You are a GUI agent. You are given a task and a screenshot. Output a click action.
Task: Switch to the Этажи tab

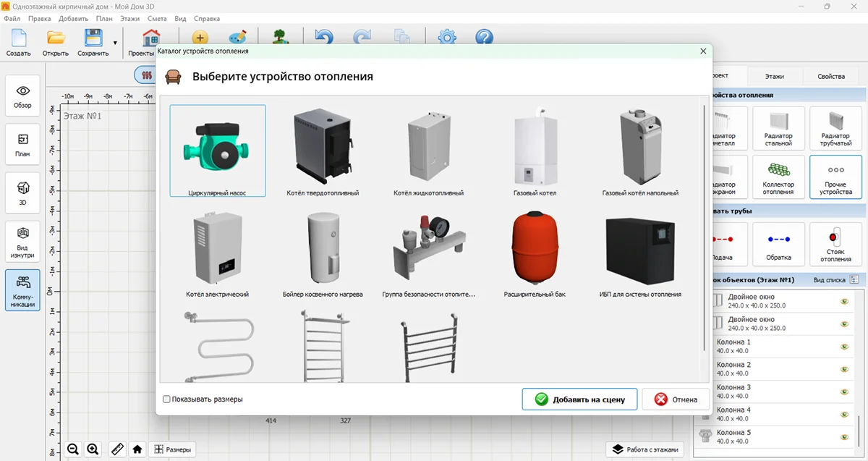click(x=774, y=75)
